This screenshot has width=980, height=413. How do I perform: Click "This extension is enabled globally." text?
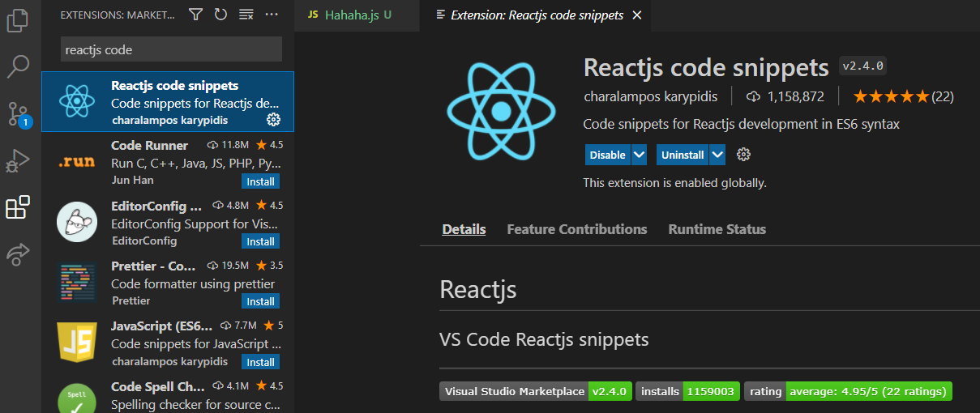point(674,183)
